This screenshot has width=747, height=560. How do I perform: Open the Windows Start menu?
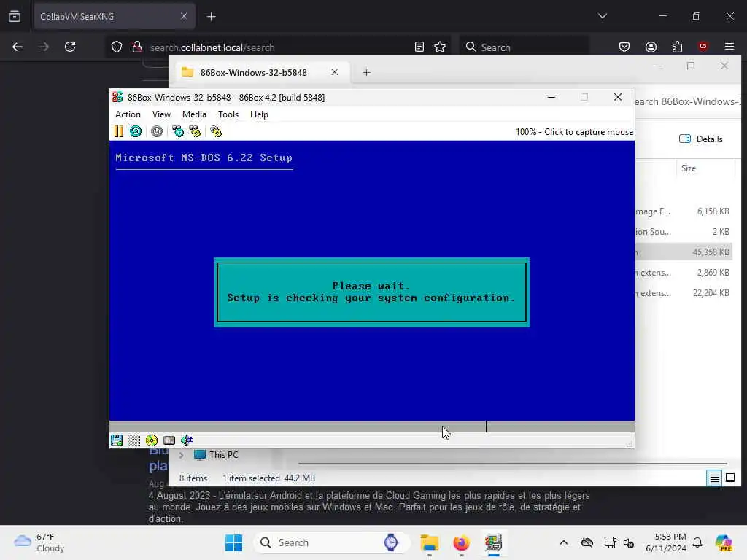coord(234,542)
